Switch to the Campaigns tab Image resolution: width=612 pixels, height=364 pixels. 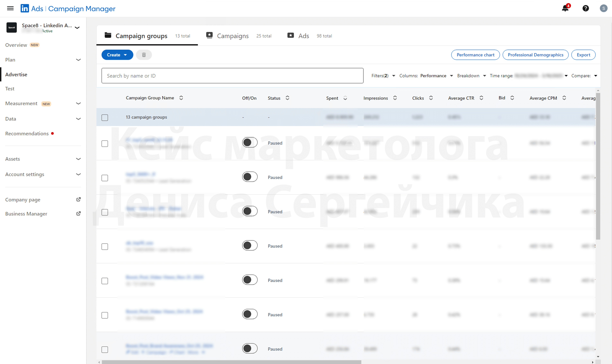239,36
